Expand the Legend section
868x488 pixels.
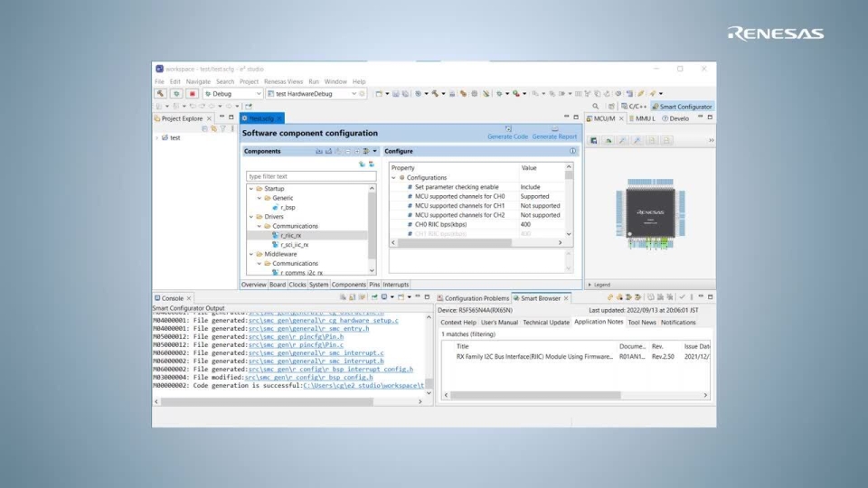(x=590, y=285)
